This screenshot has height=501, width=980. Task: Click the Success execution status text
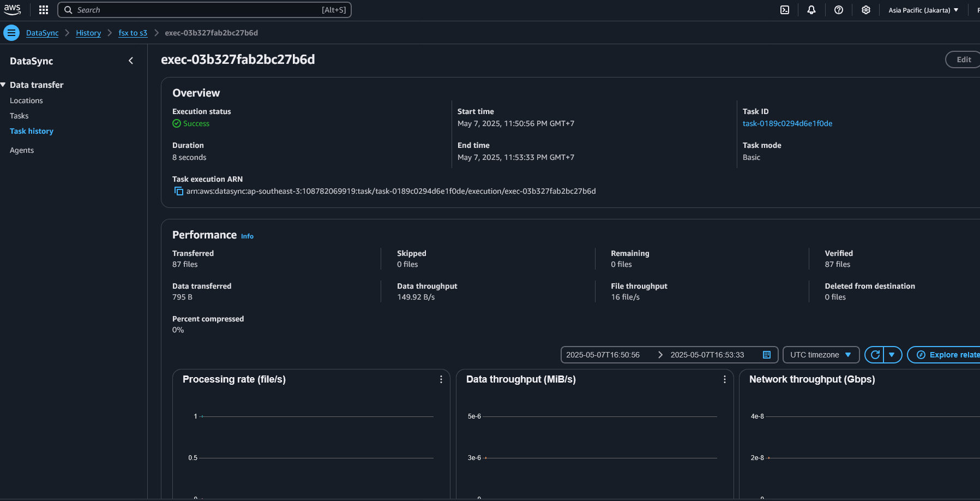click(x=196, y=123)
